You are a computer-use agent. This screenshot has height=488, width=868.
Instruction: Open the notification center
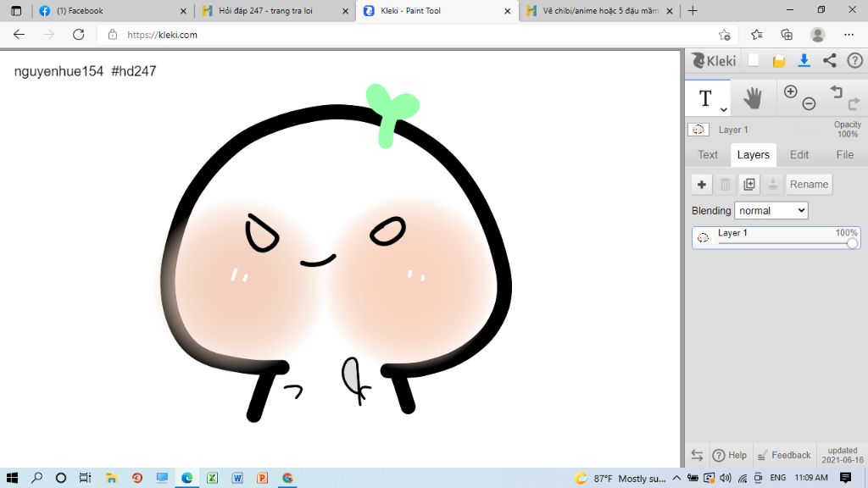(x=845, y=478)
